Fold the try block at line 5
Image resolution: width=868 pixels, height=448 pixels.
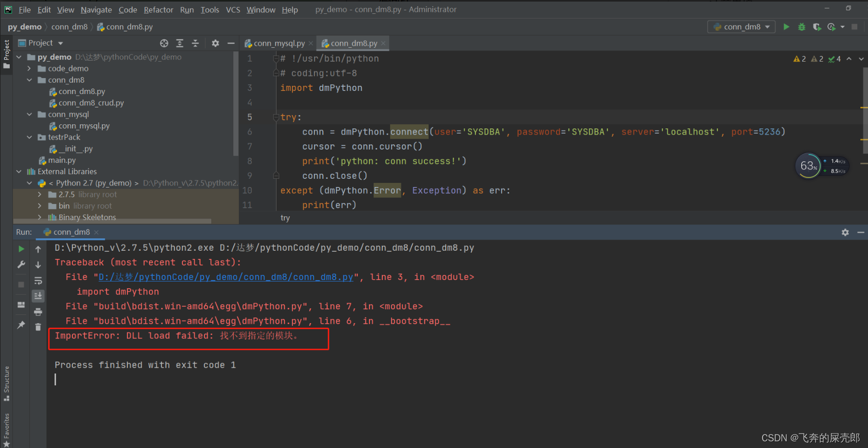(276, 117)
